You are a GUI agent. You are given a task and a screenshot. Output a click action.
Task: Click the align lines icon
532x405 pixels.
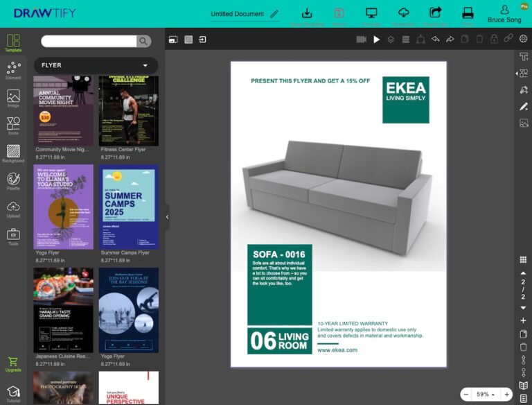tap(406, 40)
